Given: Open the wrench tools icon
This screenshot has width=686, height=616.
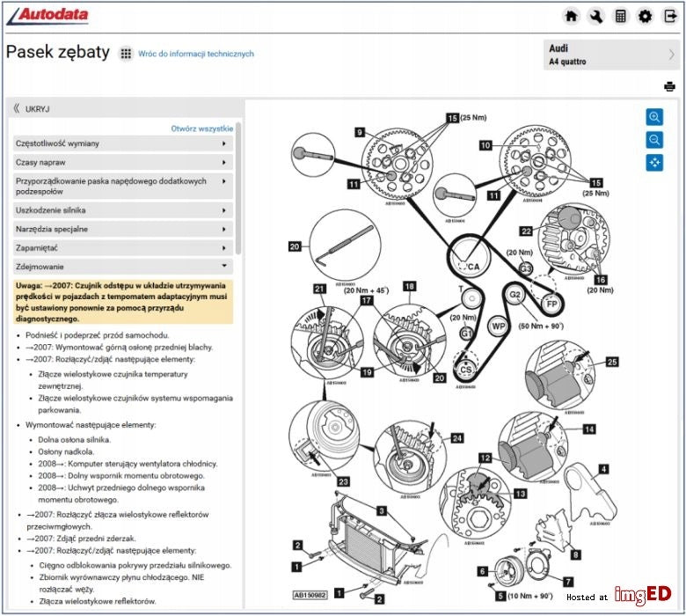Looking at the screenshot, I should coord(596,17).
